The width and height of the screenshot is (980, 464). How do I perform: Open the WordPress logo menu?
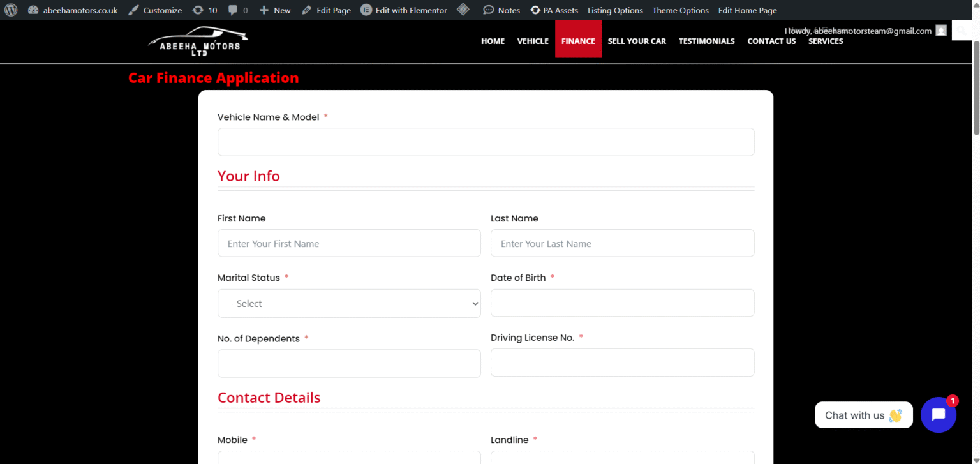pos(11,10)
